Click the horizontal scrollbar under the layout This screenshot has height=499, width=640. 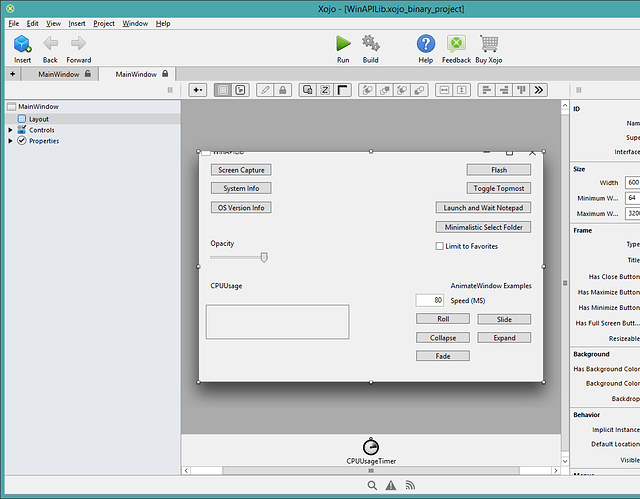tap(371, 470)
